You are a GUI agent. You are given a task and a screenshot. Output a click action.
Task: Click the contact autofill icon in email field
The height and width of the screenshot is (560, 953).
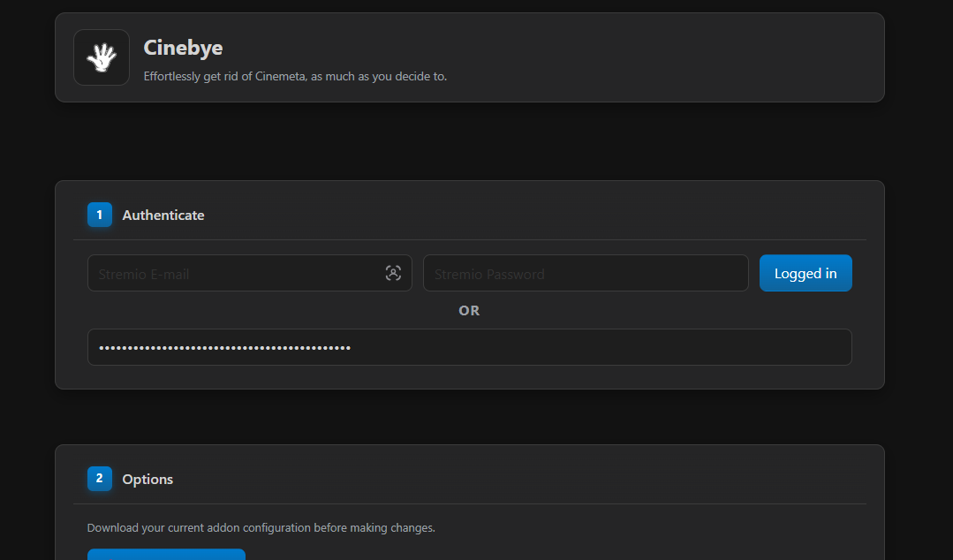pyautogui.click(x=393, y=273)
